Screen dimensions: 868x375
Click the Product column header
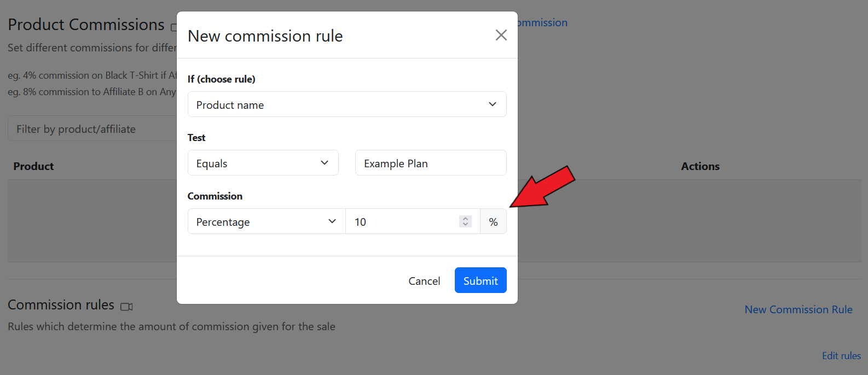point(33,166)
